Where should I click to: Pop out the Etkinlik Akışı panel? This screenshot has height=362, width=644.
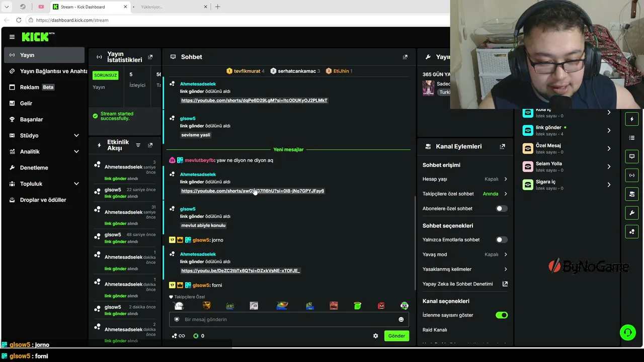[x=150, y=145]
